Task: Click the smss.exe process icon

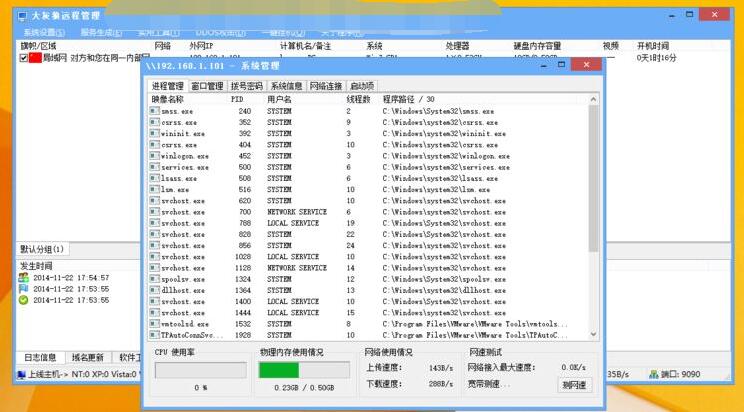Action: coord(153,111)
